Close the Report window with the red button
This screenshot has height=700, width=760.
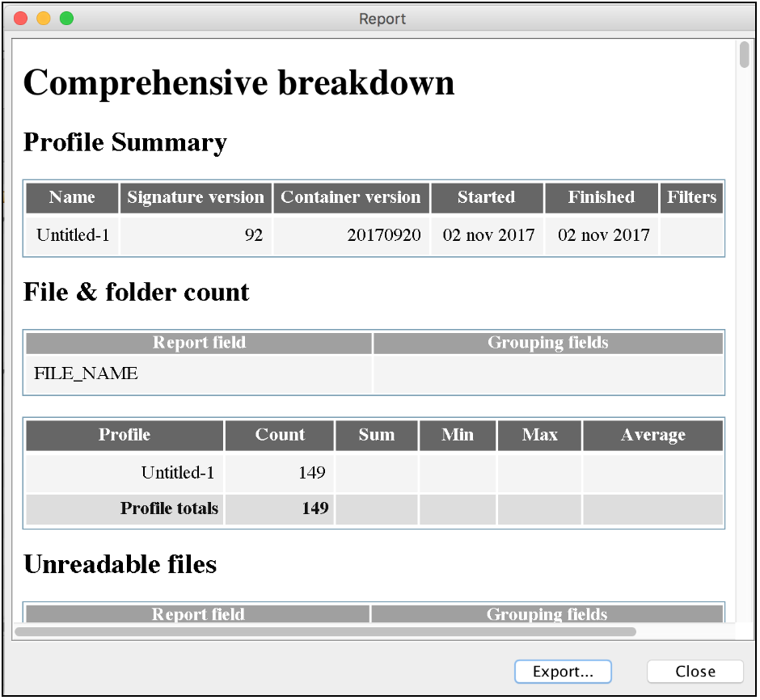tap(21, 18)
